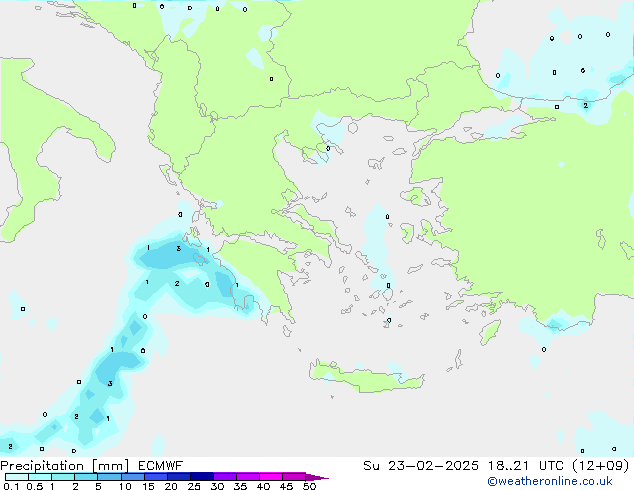Viewport: 634px width, 490px height.
Task: Click the '0.1' legend scale label
Action: (x=11, y=486)
